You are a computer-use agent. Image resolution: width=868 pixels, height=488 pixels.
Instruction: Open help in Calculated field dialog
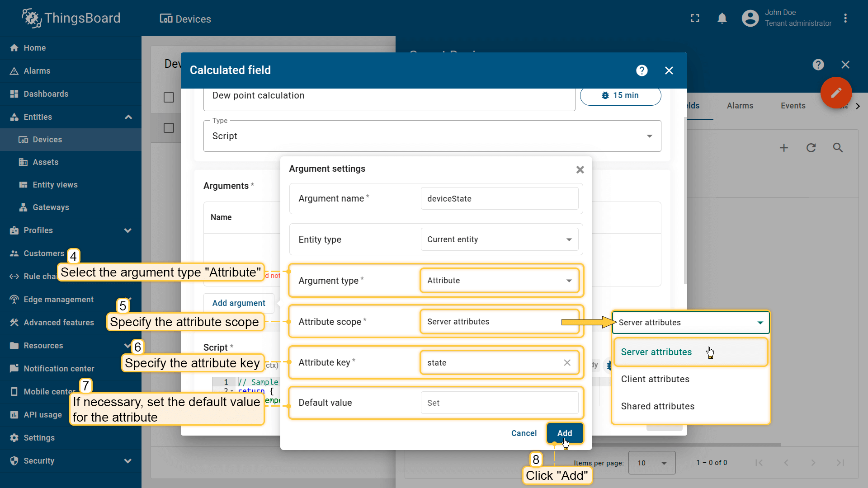tap(642, 70)
